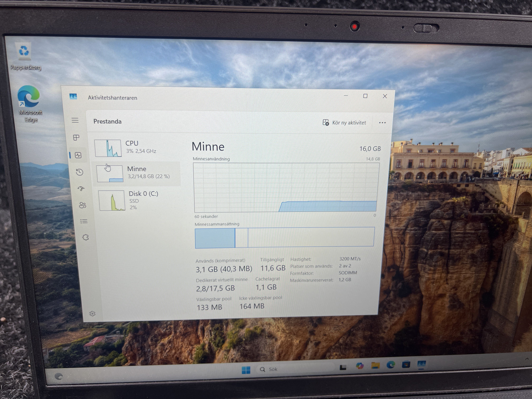Click the Minnessammansättning composition bar
Viewport: 532px width, 399px height.
pyautogui.click(x=284, y=237)
